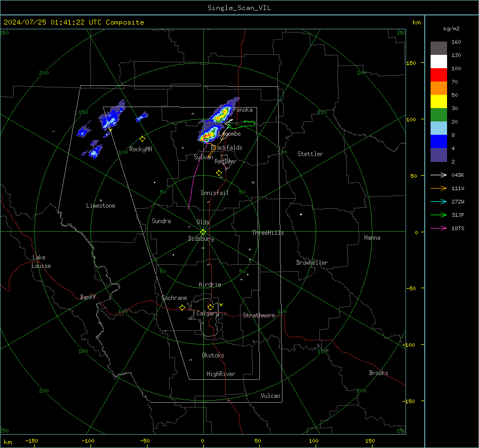The height and width of the screenshot is (448, 479).
Task: Select the orange 50-70 kg/m2 color swatch
Action: point(439,88)
